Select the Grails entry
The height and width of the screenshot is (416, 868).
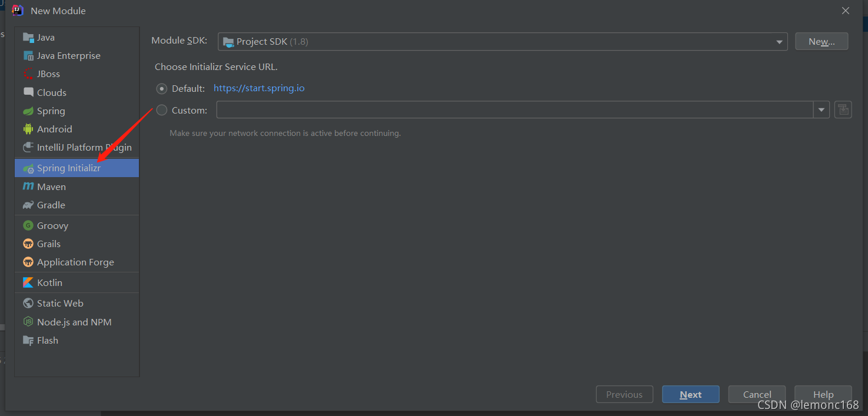[77, 244]
